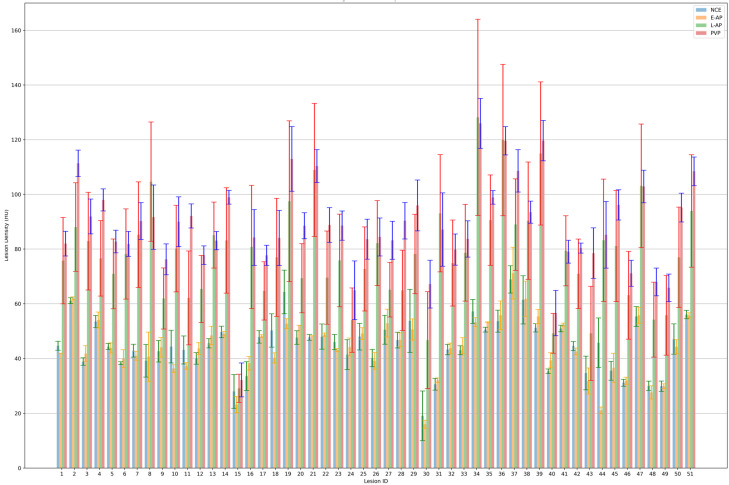The width and height of the screenshot is (729, 485).
Task: Click the 160 y-axis tick label
Action: pos(17,31)
